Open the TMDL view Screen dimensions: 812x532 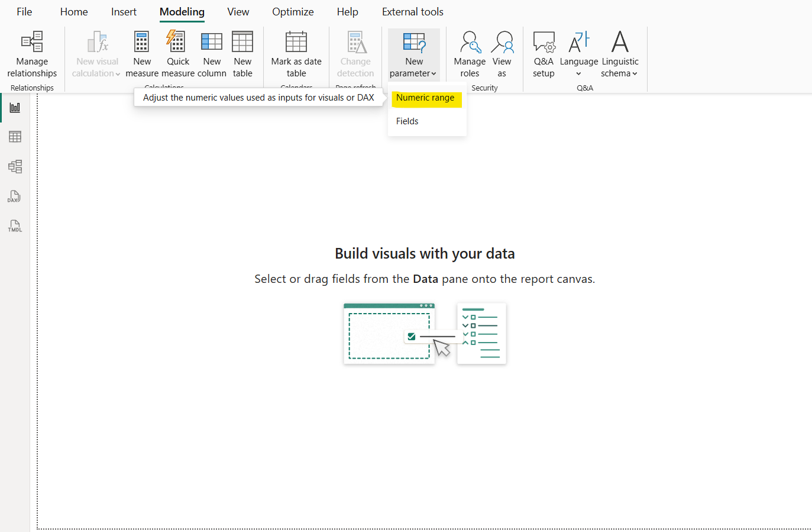point(14,225)
